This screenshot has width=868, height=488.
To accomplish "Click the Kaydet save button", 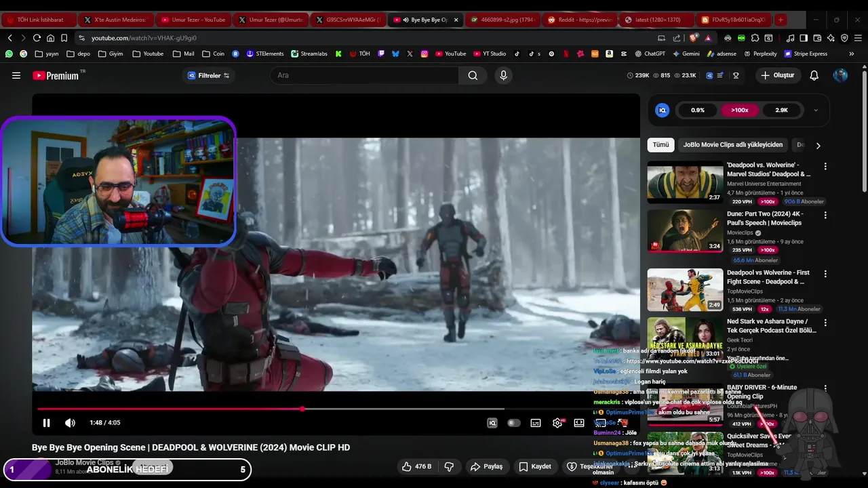I will [x=535, y=466].
